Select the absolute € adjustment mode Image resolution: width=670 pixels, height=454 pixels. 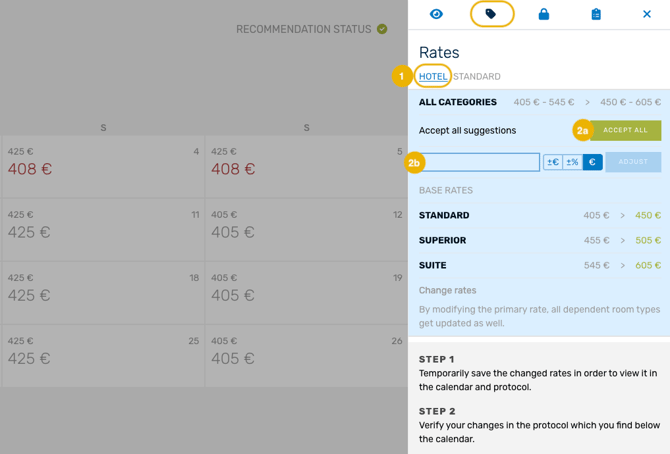click(592, 162)
